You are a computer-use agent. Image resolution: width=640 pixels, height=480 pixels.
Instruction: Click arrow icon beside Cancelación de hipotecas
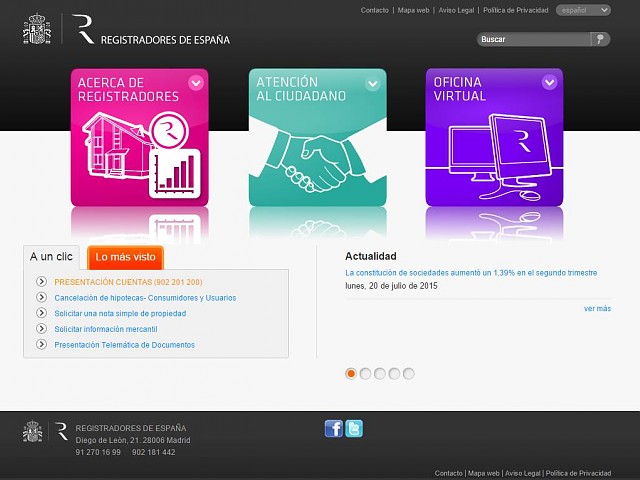(x=41, y=297)
